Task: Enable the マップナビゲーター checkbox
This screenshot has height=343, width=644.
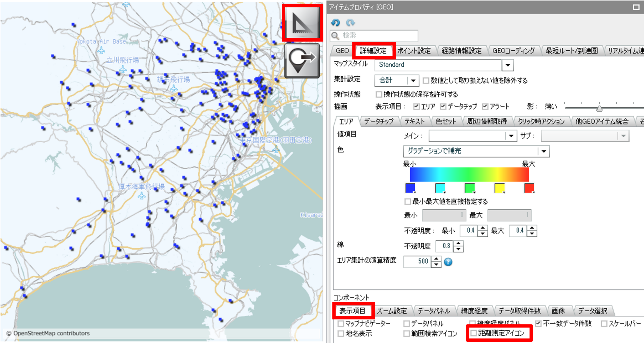Action: [341, 324]
